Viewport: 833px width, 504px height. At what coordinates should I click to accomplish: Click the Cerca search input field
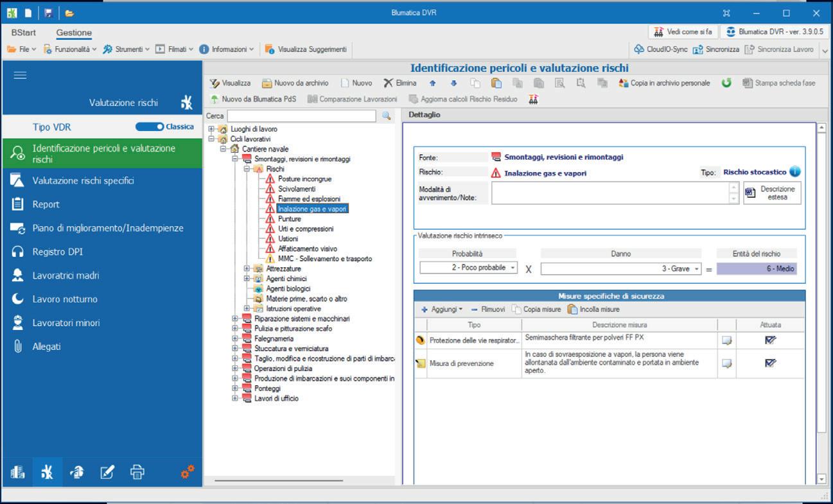click(303, 116)
